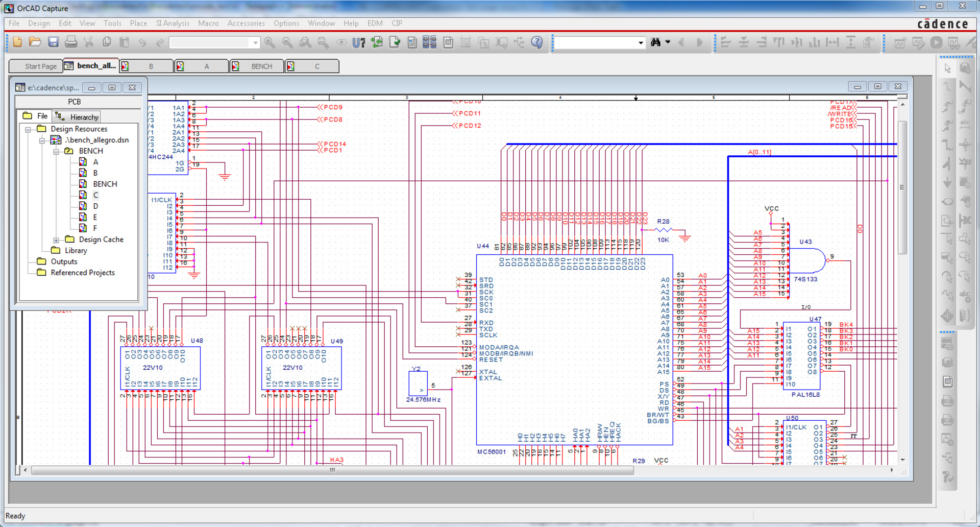The height and width of the screenshot is (527, 980).
Task: Collapse the Design Resources node
Action: [28, 129]
